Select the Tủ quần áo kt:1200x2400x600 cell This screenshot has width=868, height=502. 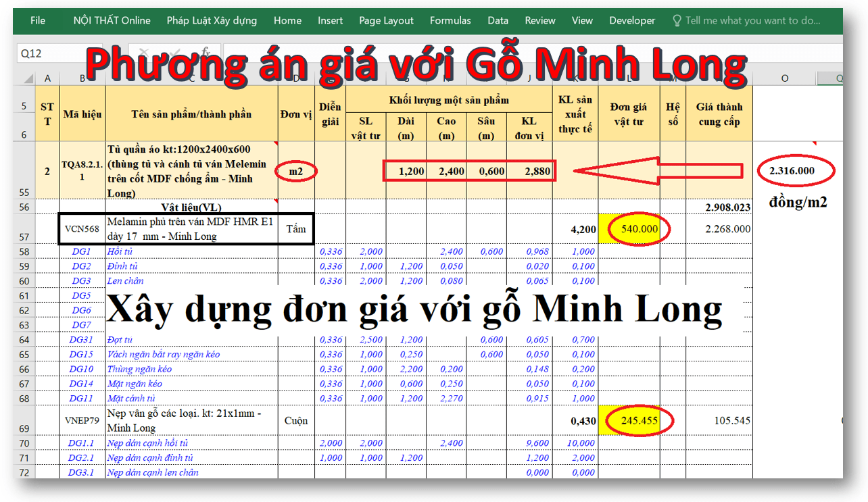coord(191,170)
